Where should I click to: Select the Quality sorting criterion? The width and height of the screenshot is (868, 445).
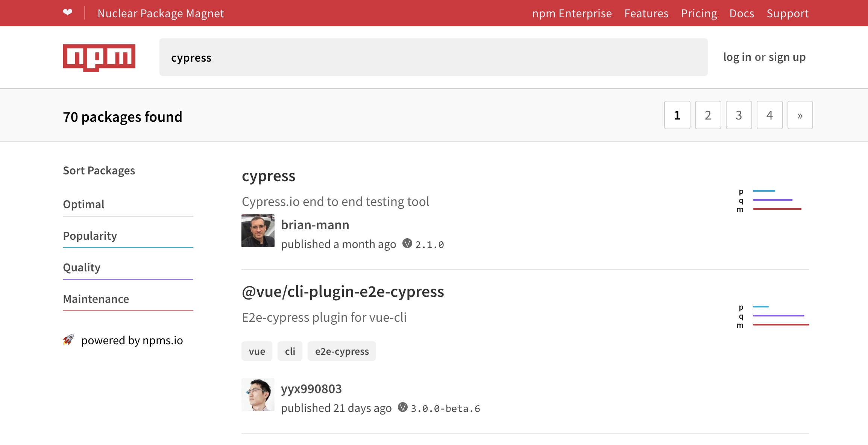pos(82,267)
